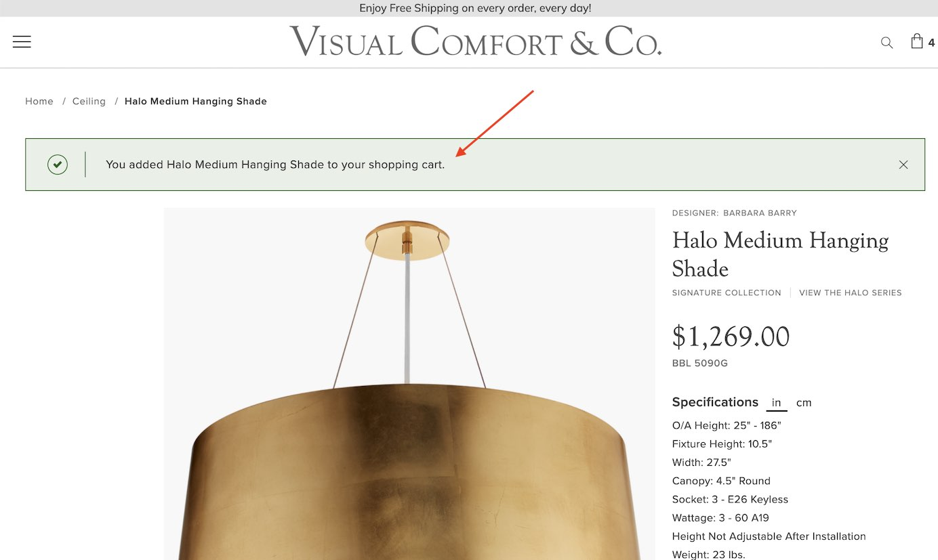This screenshot has height=560, width=938.
Task: Click the Halo Medium Hanging Shade breadcrumb
Action: [196, 102]
